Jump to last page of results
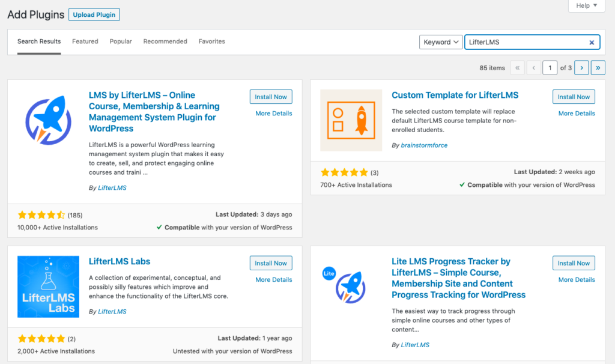The image size is (615, 364). click(x=598, y=67)
